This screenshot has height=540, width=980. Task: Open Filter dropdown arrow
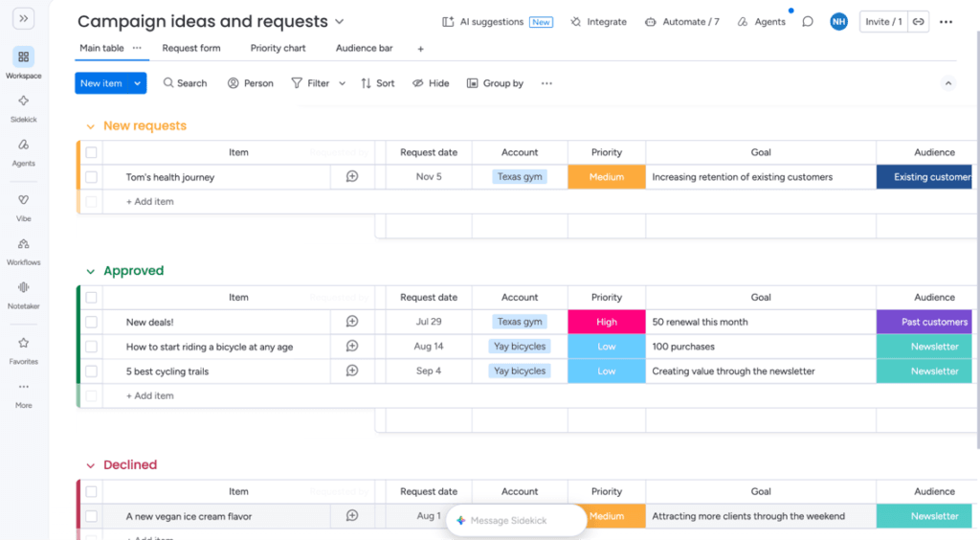click(x=343, y=83)
